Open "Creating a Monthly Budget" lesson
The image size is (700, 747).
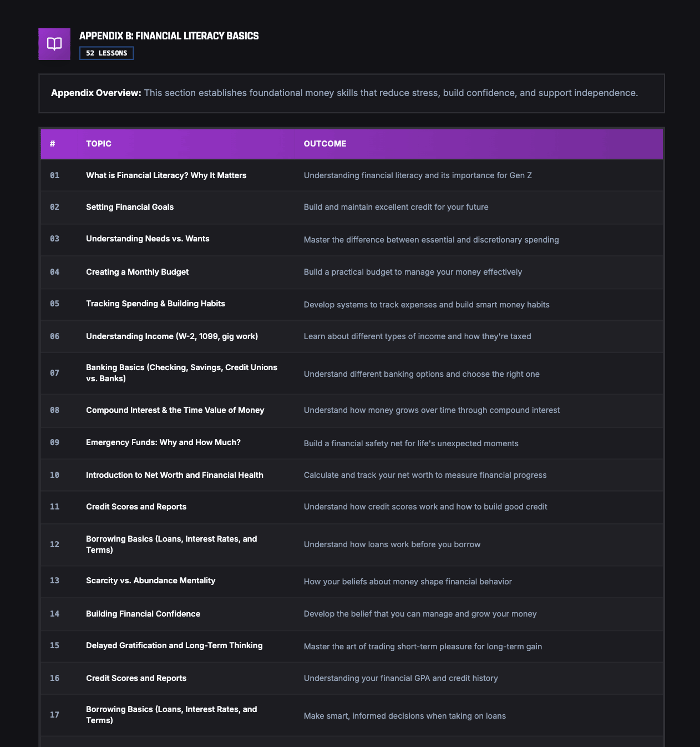tap(137, 272)
